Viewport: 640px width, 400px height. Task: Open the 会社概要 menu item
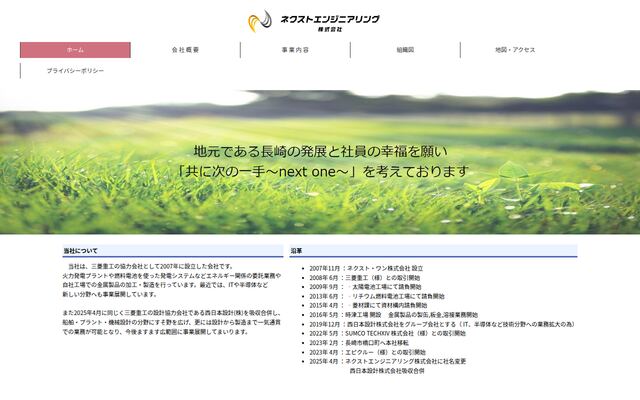185,50
